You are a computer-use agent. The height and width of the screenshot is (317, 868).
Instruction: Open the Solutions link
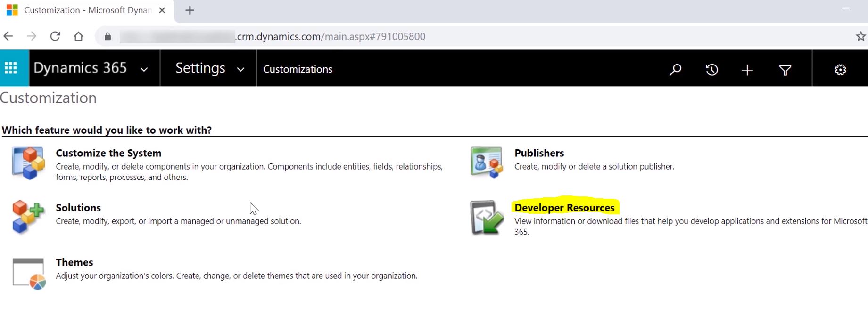click(x=78, y=208)
